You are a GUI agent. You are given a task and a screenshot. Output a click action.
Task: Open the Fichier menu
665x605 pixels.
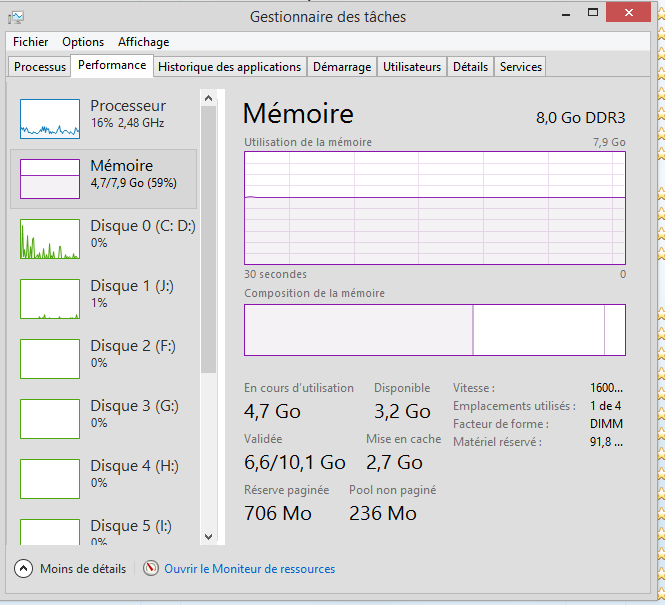pyautogui.click(x=30, y=42)
